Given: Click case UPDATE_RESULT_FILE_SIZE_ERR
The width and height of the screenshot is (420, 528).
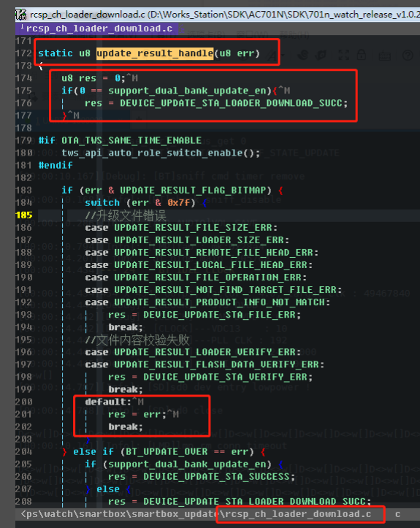Looking at the screenshot, I should click(181, 228).
